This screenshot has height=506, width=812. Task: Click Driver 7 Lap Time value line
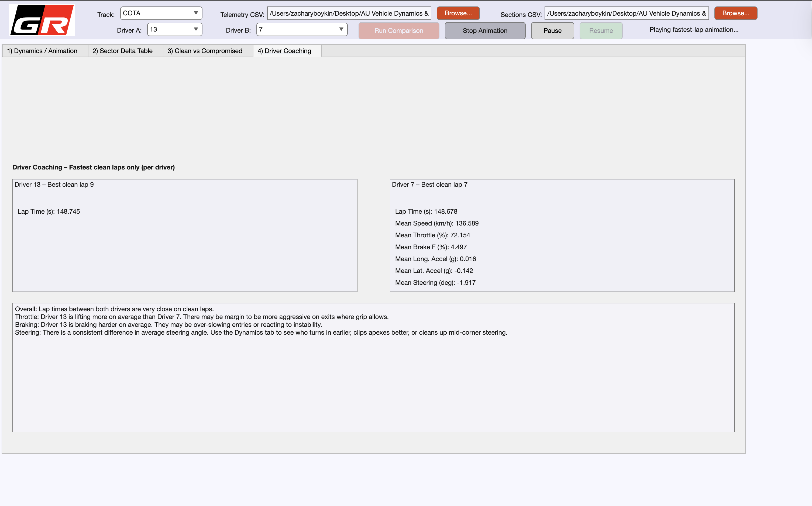click(x=426, y=212)
